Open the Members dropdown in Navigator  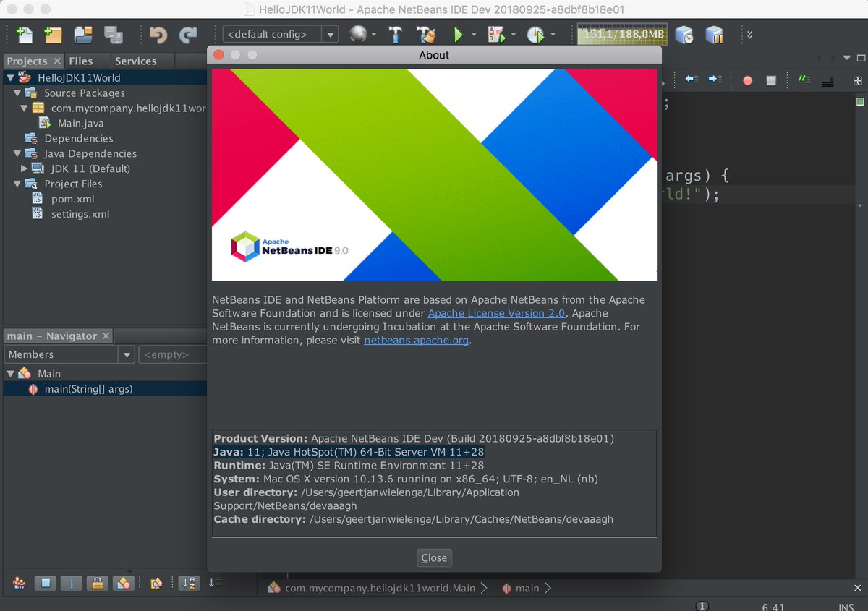[69, 354]
